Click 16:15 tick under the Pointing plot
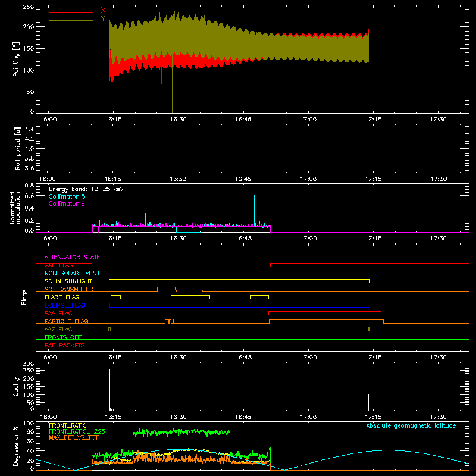Image resolution: width=476 pixels, height=476 pixels. (x=113, y=120)
